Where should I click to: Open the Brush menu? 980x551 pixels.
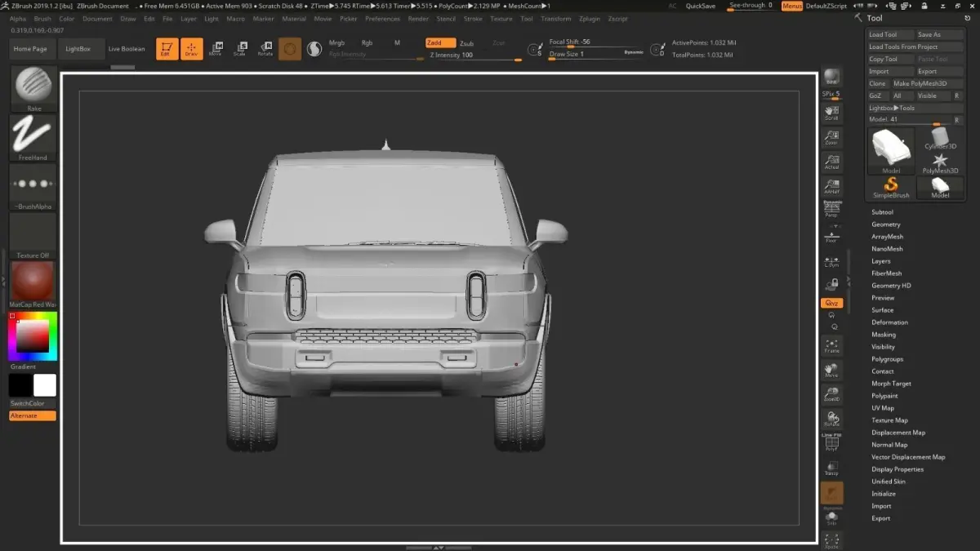[42, 18]
